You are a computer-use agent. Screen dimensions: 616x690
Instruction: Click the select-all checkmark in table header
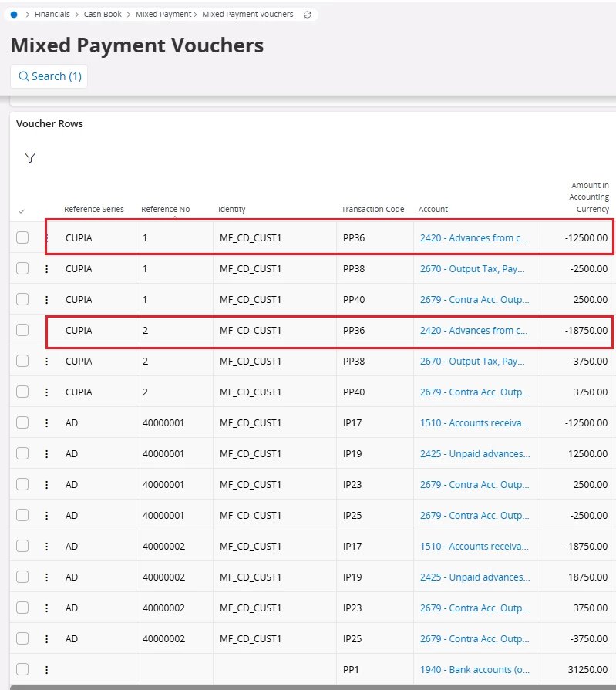22,211
